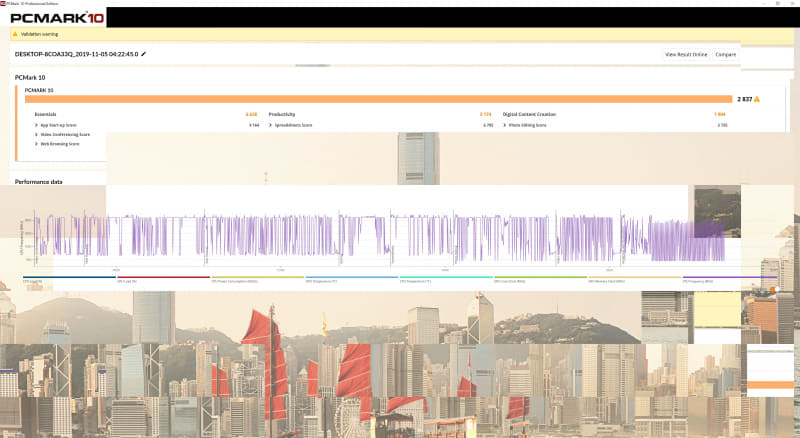This screenshot has height=438, width=800.
Task: Click the Productivity section label
Action: (x=282, y=114)
